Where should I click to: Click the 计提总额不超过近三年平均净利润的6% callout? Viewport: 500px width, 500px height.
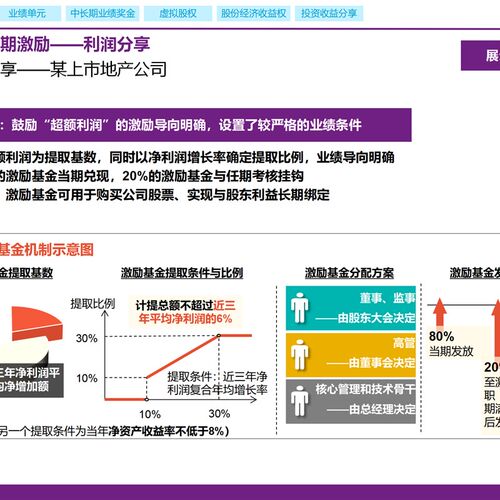(185, 312)
